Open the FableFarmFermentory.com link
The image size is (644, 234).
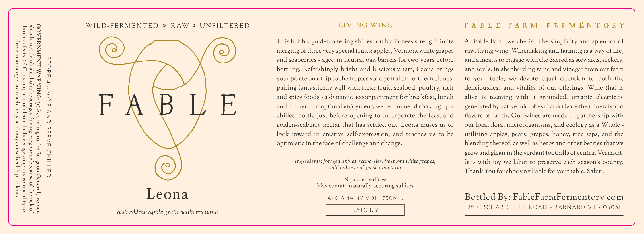click(568, 197)
